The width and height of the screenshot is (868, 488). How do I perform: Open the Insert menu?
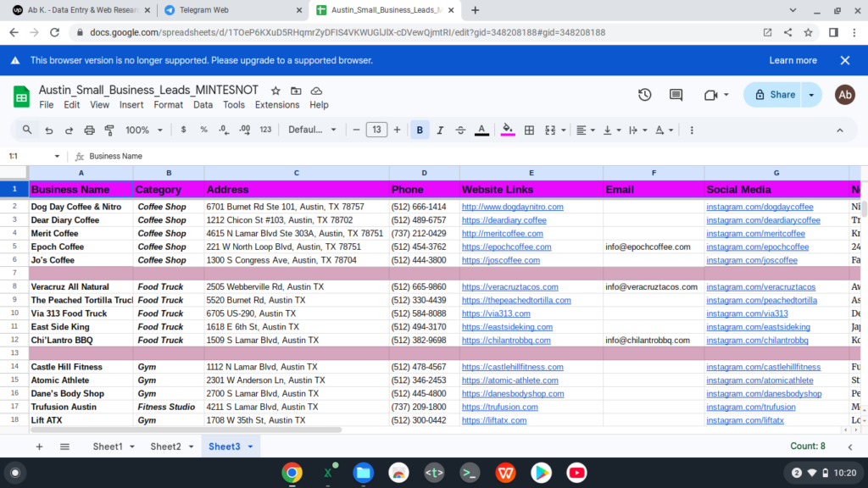click(x=131, y=104)
